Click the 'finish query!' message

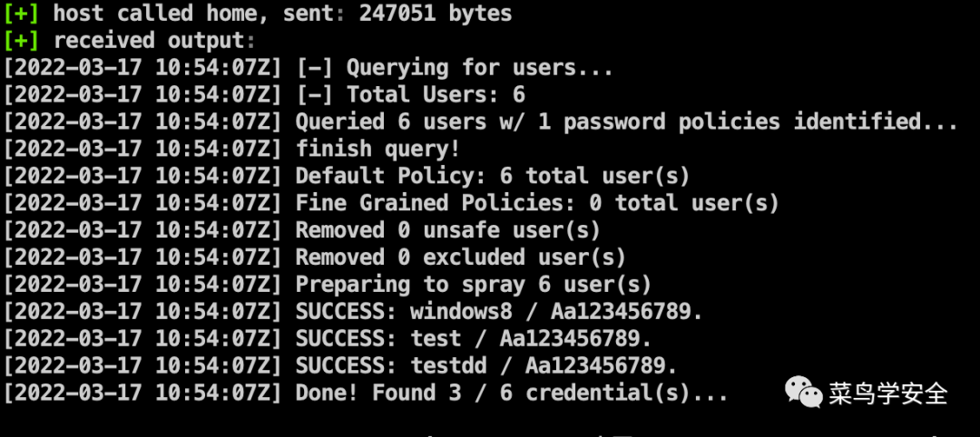tap(377, 149)
